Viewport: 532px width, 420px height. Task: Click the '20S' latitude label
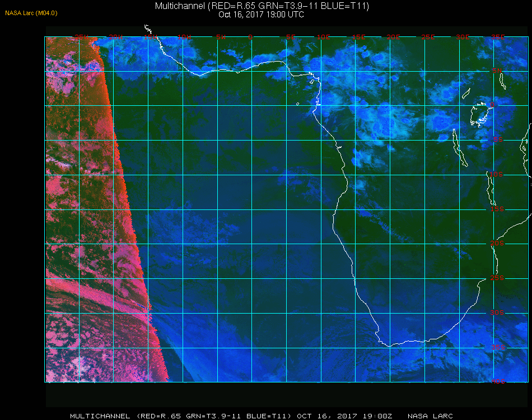pyautogui.click(x=497, y=243)
